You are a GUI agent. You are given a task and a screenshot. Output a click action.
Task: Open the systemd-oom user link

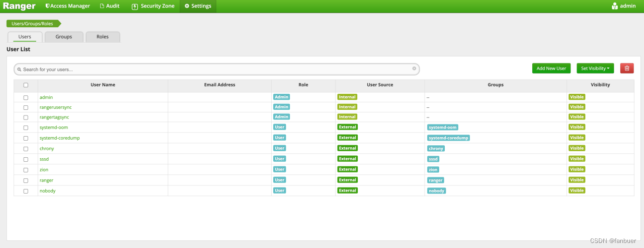[x=54, y=128]
